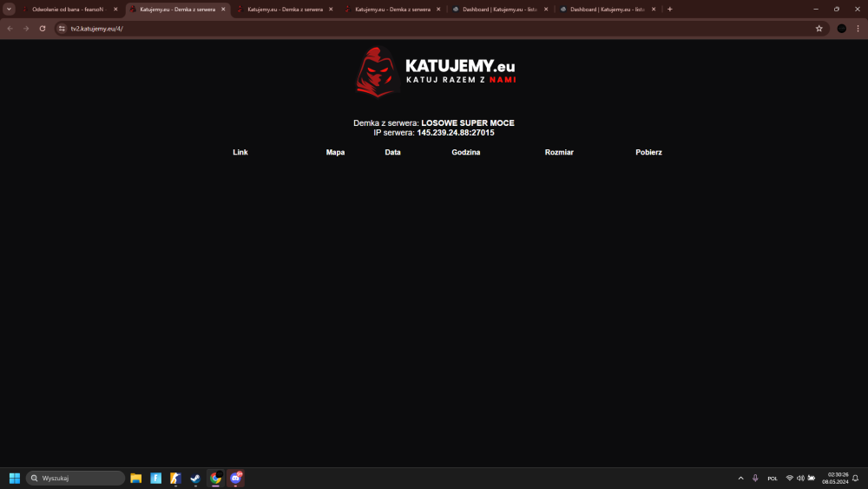Bookmark this page with the star icon
Screen dimensions: 868x489
click(x=819, y=29)
